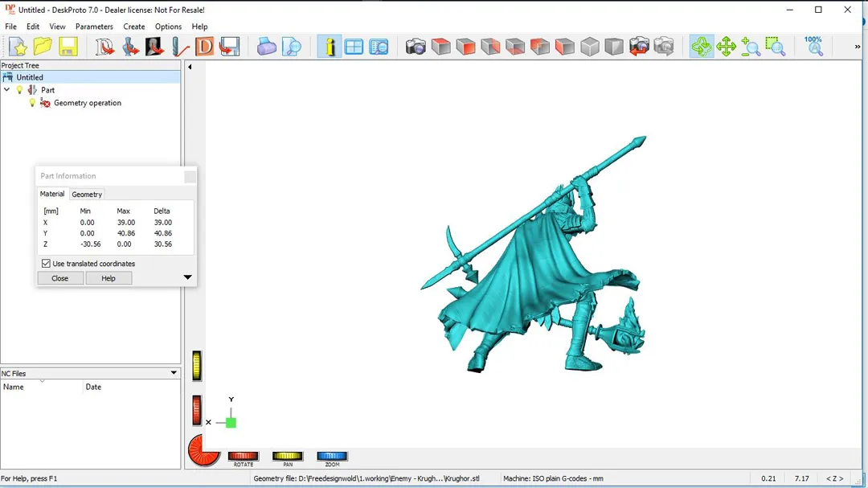Collapse the side panel with the black arrow
The image size is (868, 488).
[x=190, y=67]
